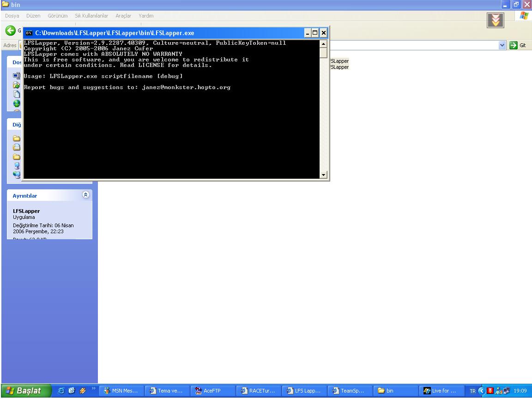
Task: Open the Düzen menu
Action: pos(33,16)
